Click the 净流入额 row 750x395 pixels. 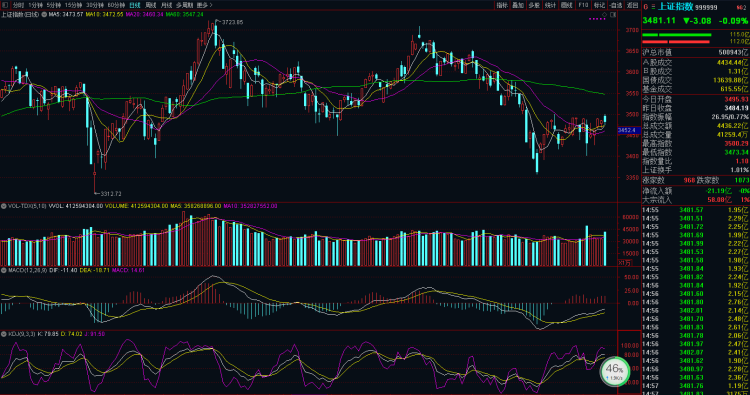pos(695,191)
